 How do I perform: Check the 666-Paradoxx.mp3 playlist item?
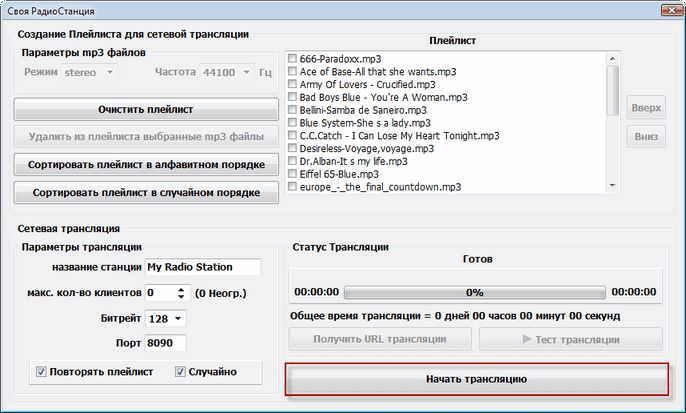pos(293,60)
